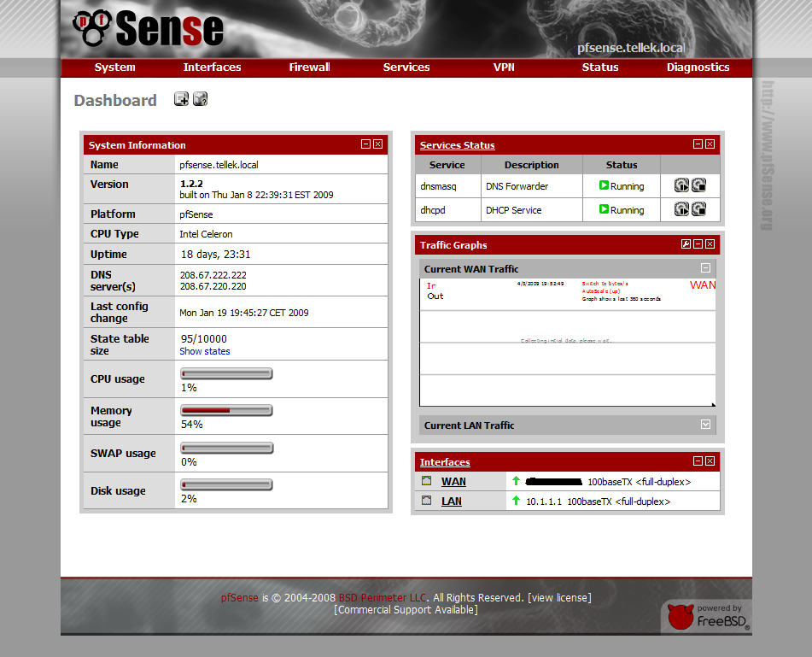Image resolution: width=812 pixels, height=657 pixels.
Task: Click Commercial Support Available link
Action: pyautogui.click(x=406, y=610)
